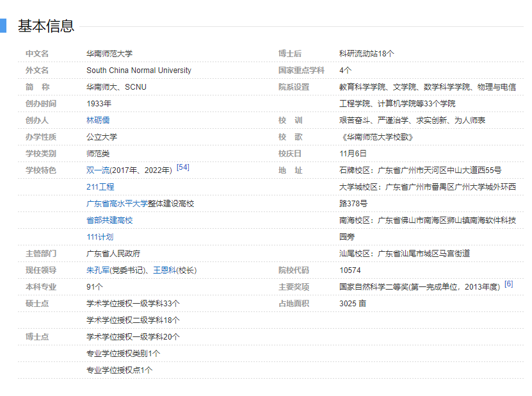The image size is (532, 396).
Task: Open reference footnote [6]
Action: (508, 284)
